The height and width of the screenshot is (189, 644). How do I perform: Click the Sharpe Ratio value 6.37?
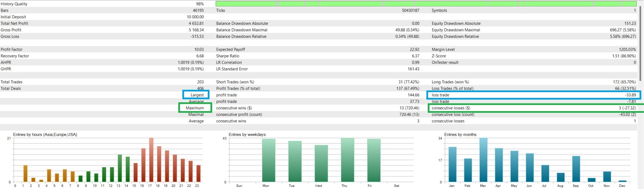point(416,56)
